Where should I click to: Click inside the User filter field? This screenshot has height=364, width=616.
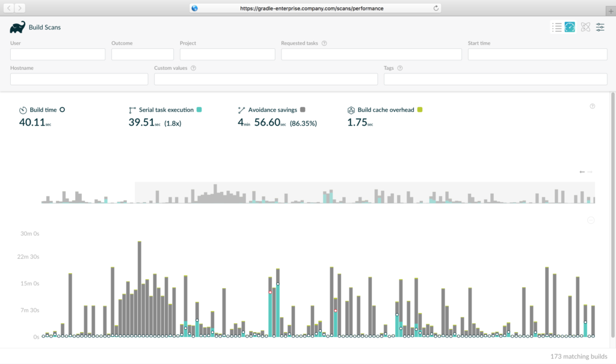coord(57,54)
